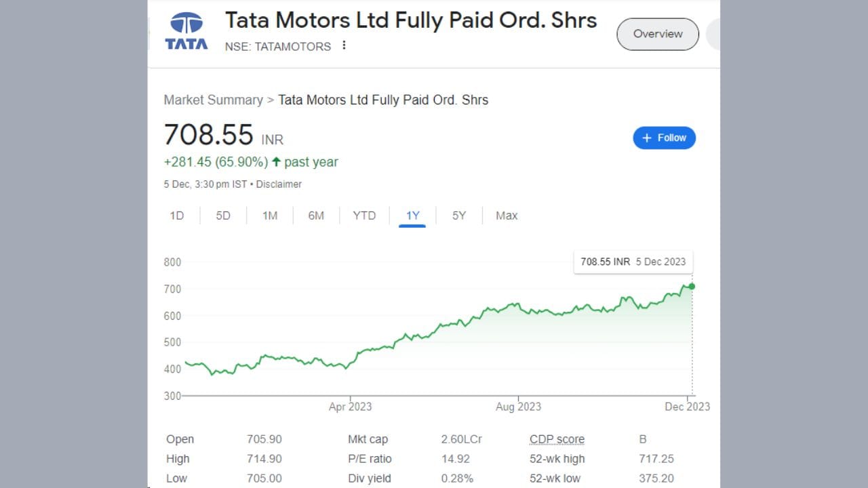This screenshot has width=868, height=488.
Task: Select the 1Y range tab
Action: point(412,216)
